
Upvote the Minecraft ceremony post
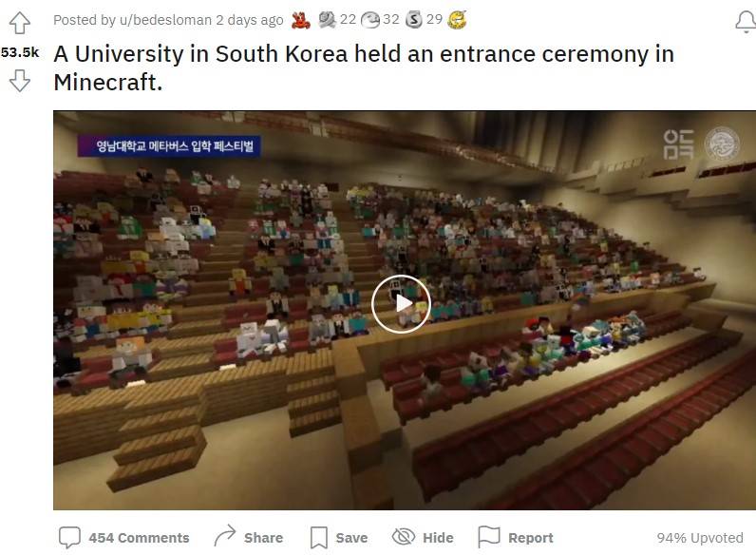20,23
